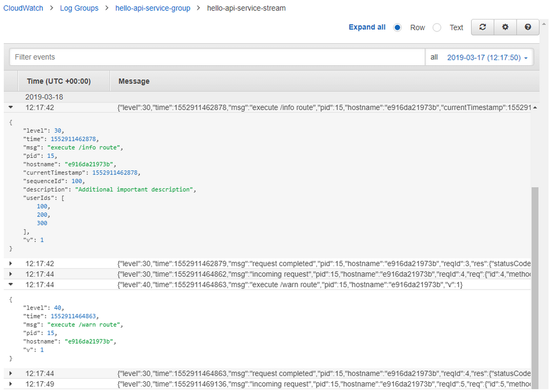The image size is (552, 392).
Task: Click the help question mark icon
Action: click(x=528, y=27)
